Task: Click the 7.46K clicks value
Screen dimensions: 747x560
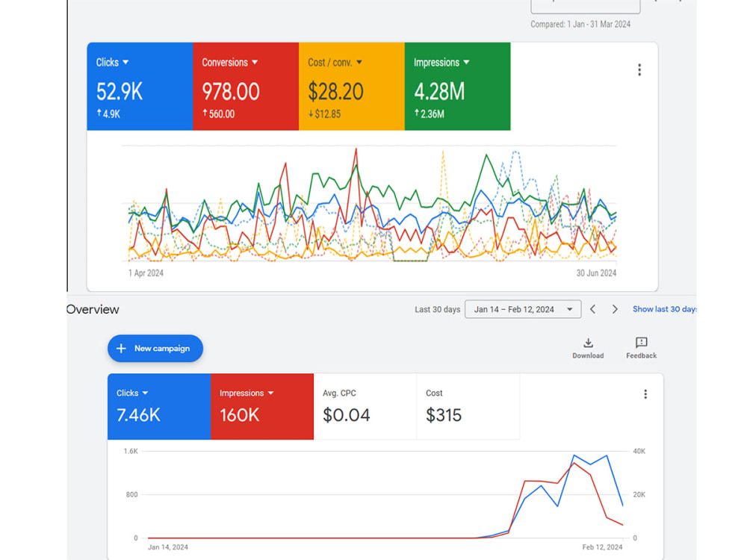Action: pyautogui.click(x=138, y=415)
